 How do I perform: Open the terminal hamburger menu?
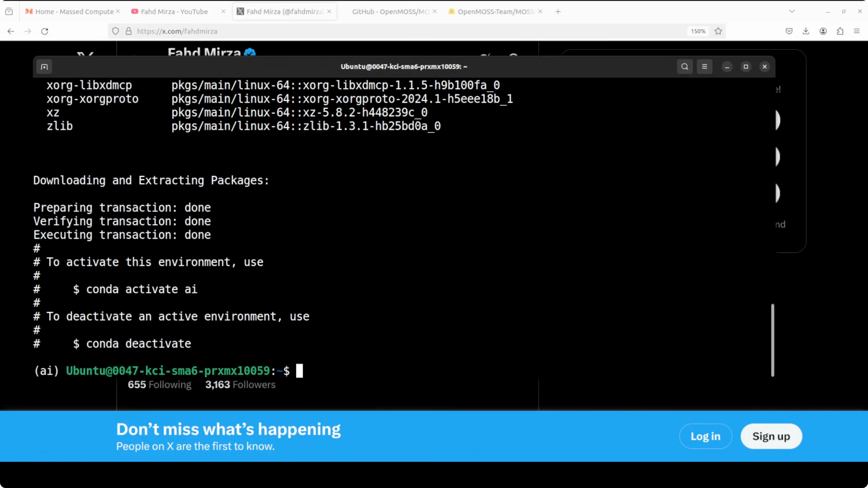point(705,66)
